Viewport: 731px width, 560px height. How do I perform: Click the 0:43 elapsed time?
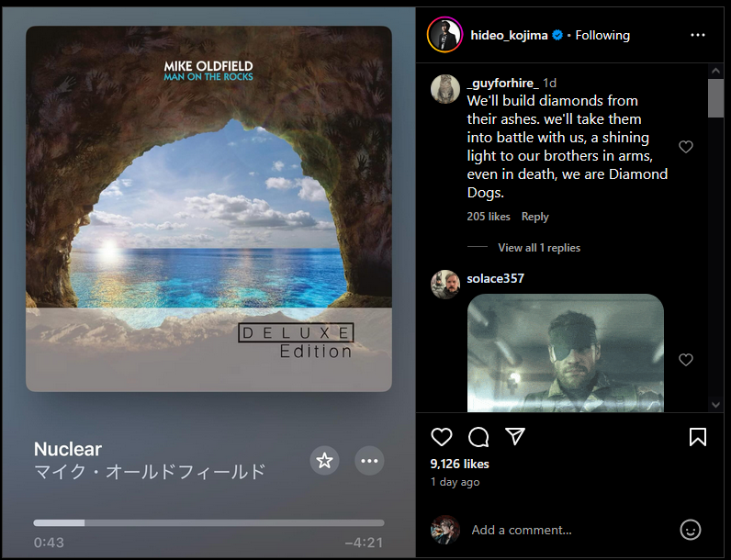click(x=49, y=543)
